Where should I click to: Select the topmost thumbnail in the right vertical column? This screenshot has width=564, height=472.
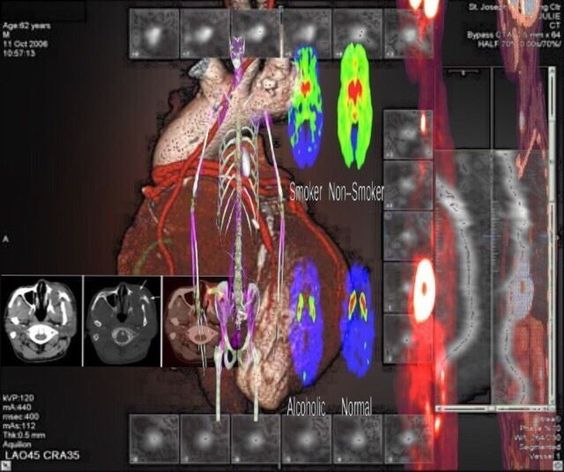408,135
